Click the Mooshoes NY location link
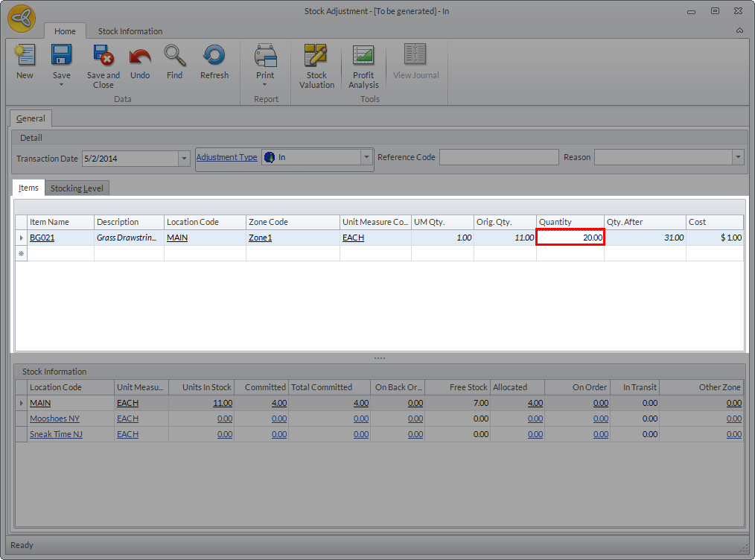This screenshot has width=755, height=560. [56, 419]
